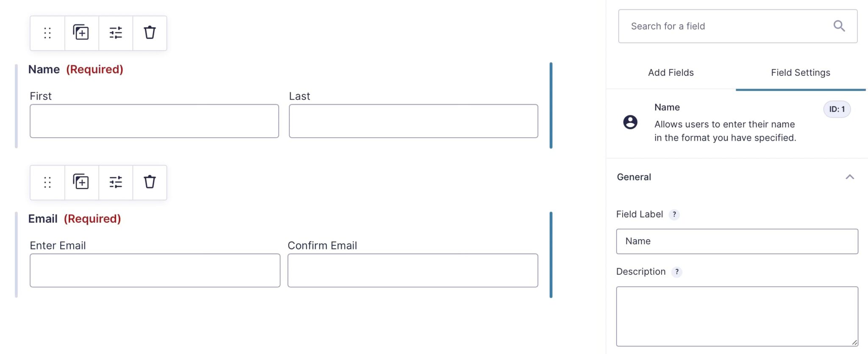Open settings for the Name field

[115, 33]
